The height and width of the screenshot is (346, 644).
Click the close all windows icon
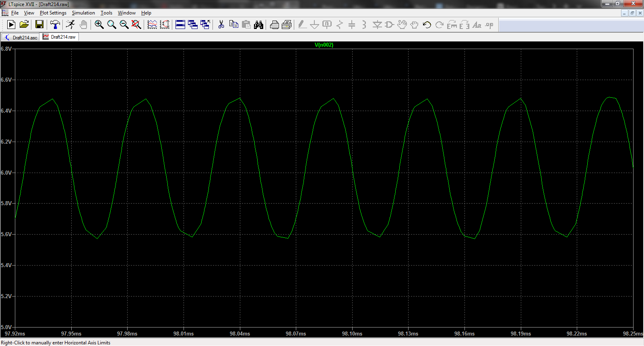point(205,25)
